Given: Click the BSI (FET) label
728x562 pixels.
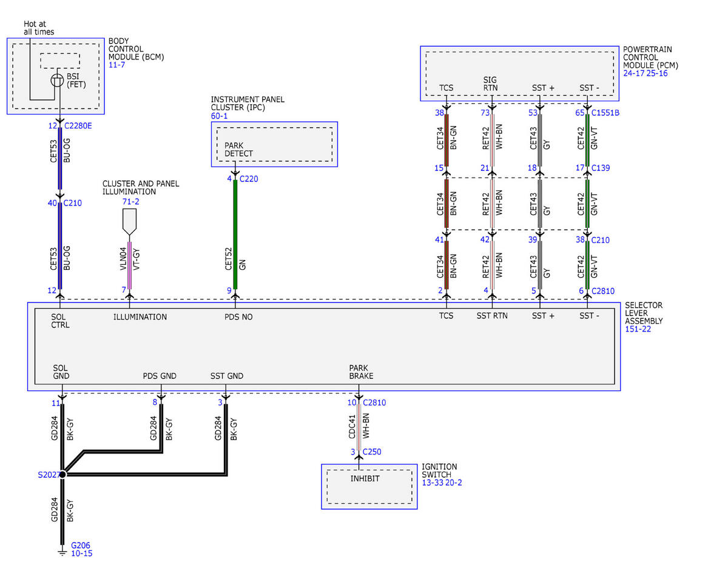Looking at the screenshot, I should click(76, 81).
